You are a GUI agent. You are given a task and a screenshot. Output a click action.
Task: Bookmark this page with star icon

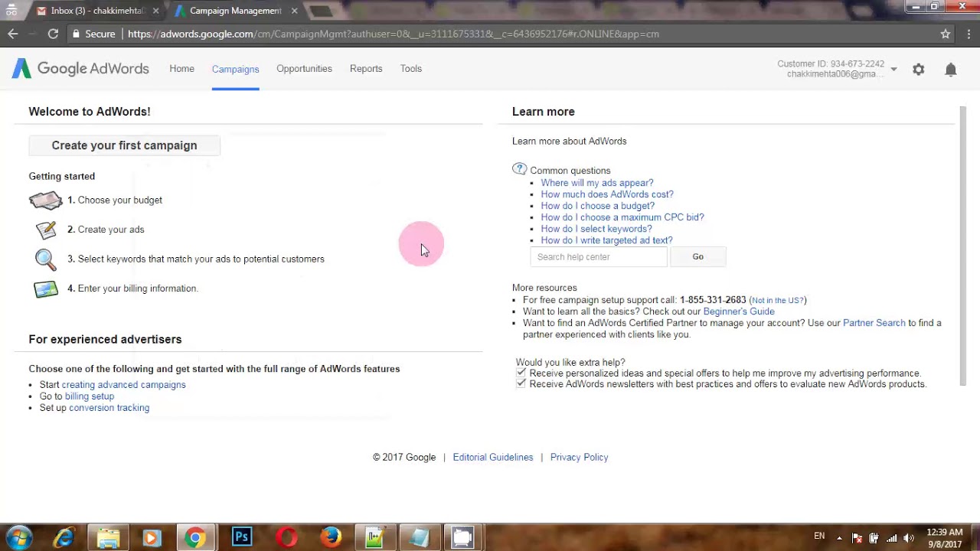pos(946,34)
